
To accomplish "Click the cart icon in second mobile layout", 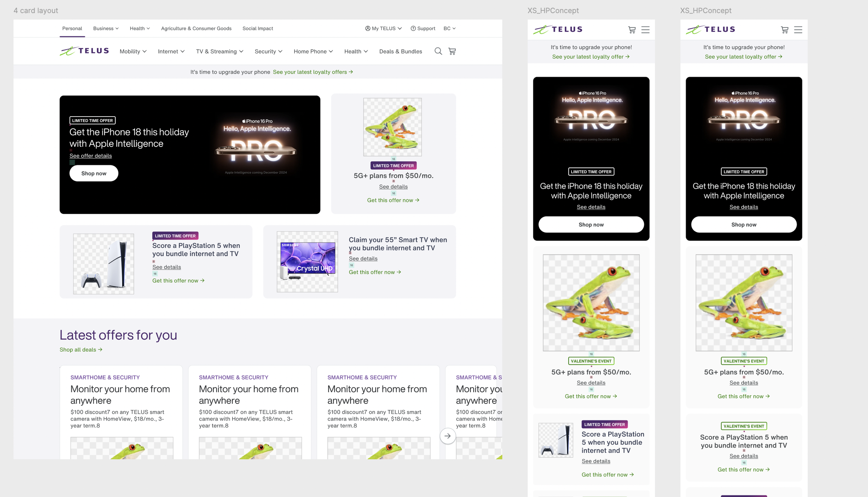I will tap(785, 30).
